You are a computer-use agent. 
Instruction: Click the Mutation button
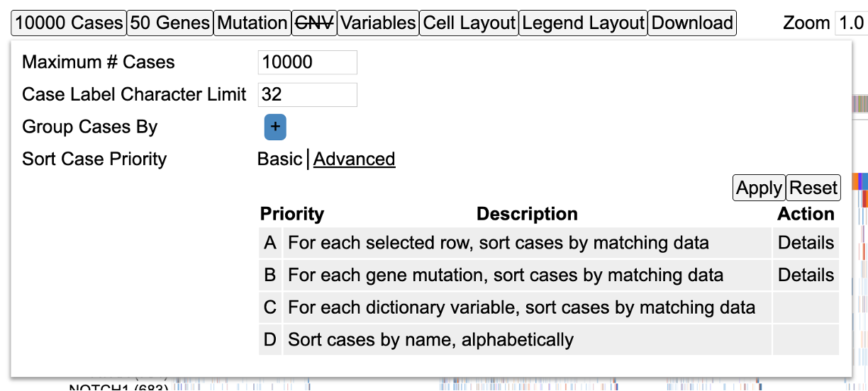coord(252,23)
